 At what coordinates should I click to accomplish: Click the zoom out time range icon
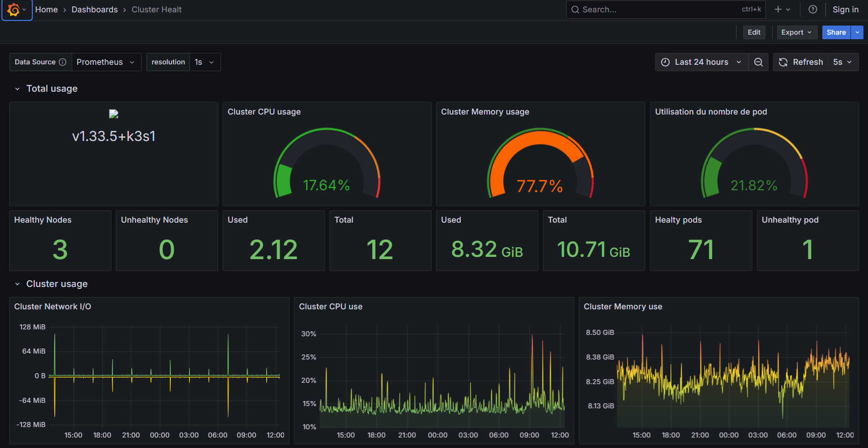point(758,62)
